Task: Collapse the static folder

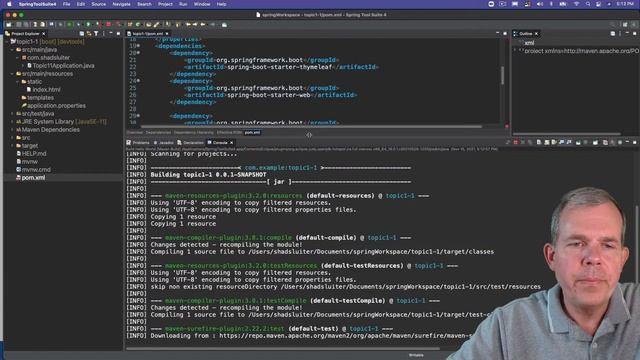Action: tap(18, 82)
